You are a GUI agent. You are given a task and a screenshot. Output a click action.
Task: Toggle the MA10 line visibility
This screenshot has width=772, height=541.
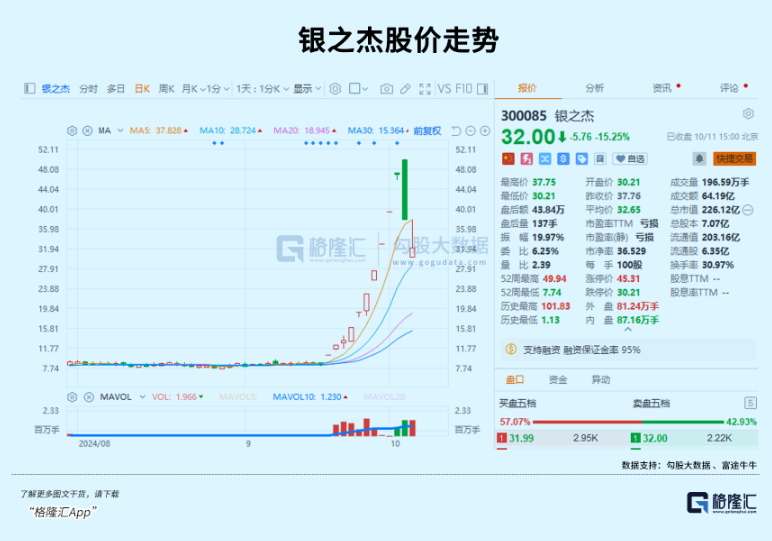click(x=230, y=130)
